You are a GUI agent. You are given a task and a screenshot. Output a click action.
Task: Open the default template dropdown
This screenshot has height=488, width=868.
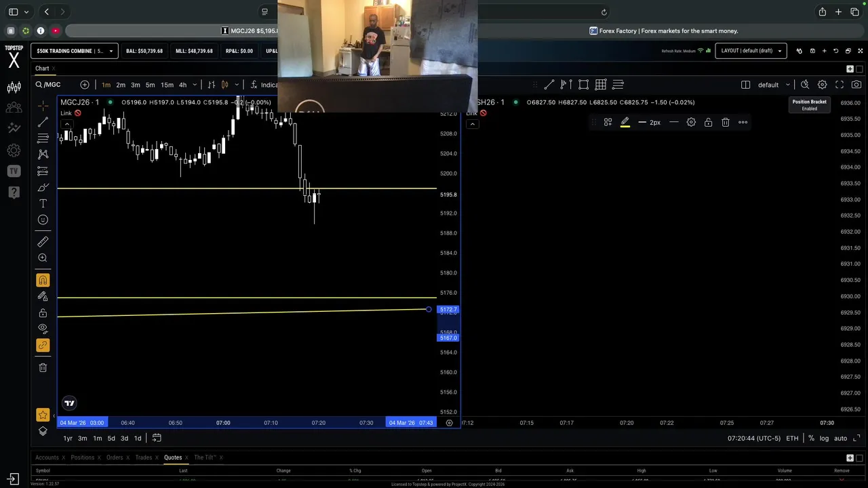click(x=774, y=85)
